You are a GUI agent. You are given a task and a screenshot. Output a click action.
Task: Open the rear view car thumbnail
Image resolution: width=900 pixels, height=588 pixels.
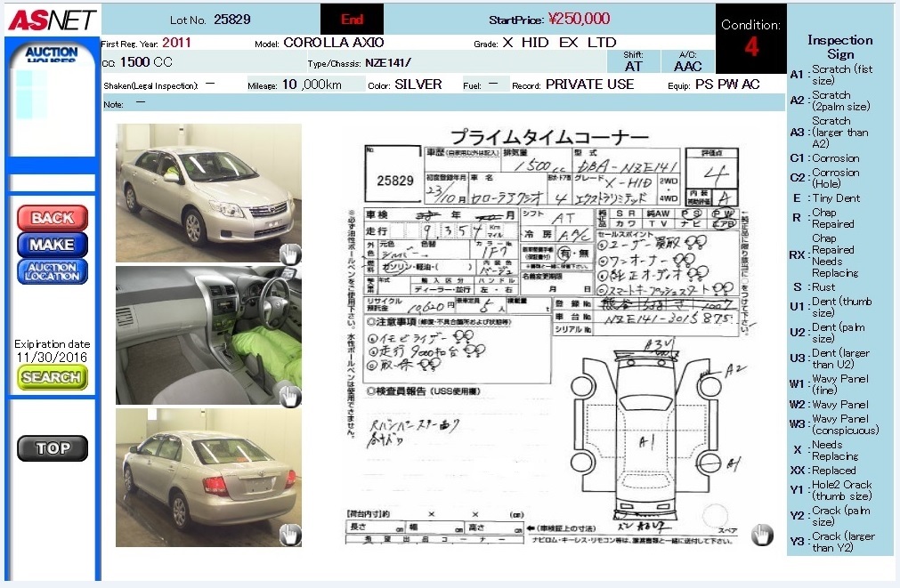point(208,477)
